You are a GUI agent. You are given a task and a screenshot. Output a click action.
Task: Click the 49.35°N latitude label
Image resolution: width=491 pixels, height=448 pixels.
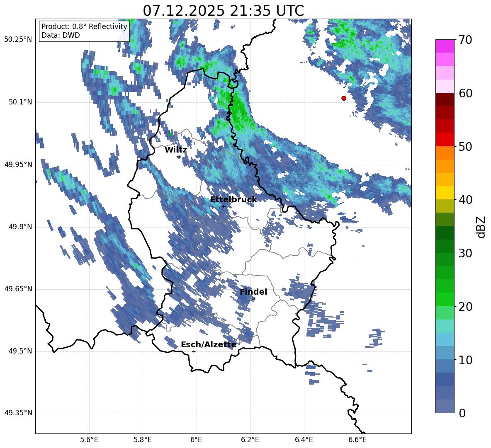pyautogui.click(x=18, y=413)
